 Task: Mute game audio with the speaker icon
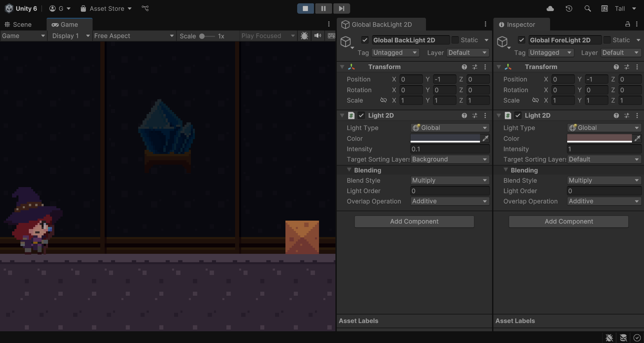pos(318,36)
